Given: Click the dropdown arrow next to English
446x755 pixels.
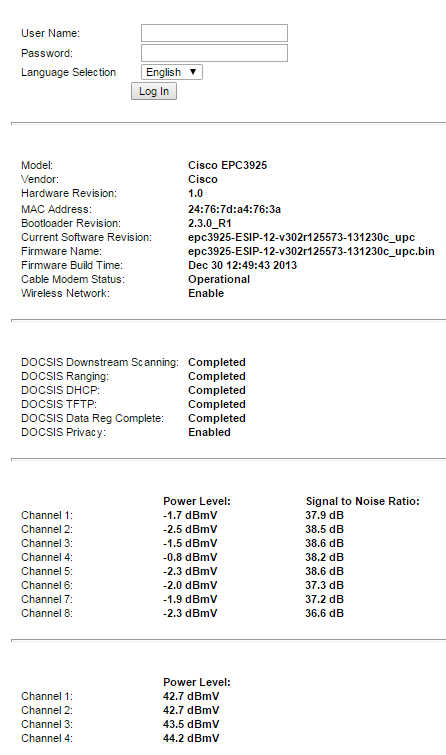Looking at the screenshot, I should (193, 72).
